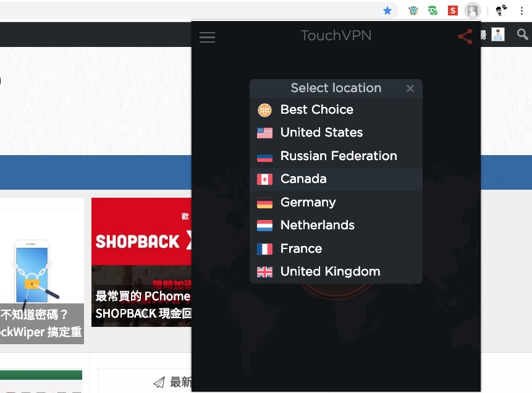Close the Select location list
Screen dimensions: 532x393
(x=410, y=88)
